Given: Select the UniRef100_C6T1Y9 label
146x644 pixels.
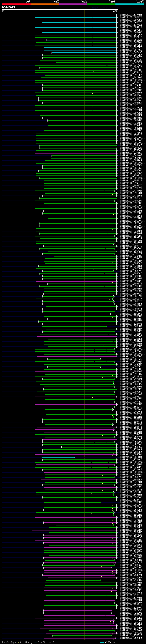Looking at the screenshot, I should (131, 63).
